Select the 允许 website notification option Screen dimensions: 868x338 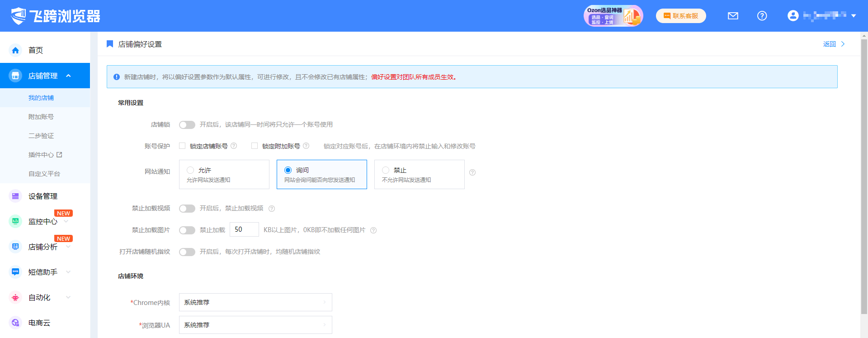tap(190, 170)
